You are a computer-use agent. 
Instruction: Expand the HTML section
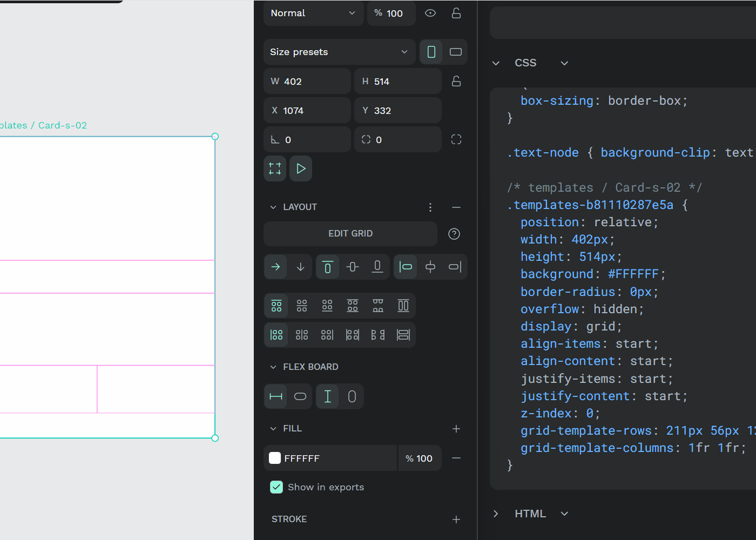tap(496, 513)
